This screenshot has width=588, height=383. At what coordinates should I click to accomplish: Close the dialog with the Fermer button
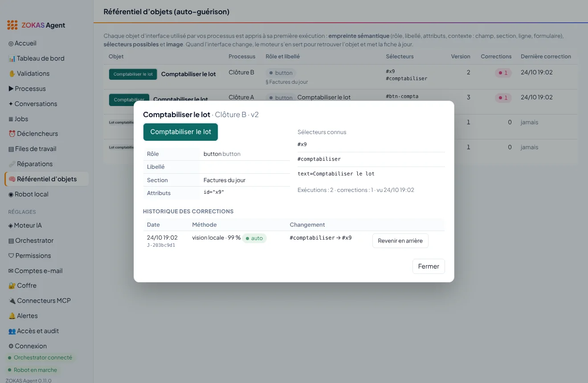pos(429,266)
